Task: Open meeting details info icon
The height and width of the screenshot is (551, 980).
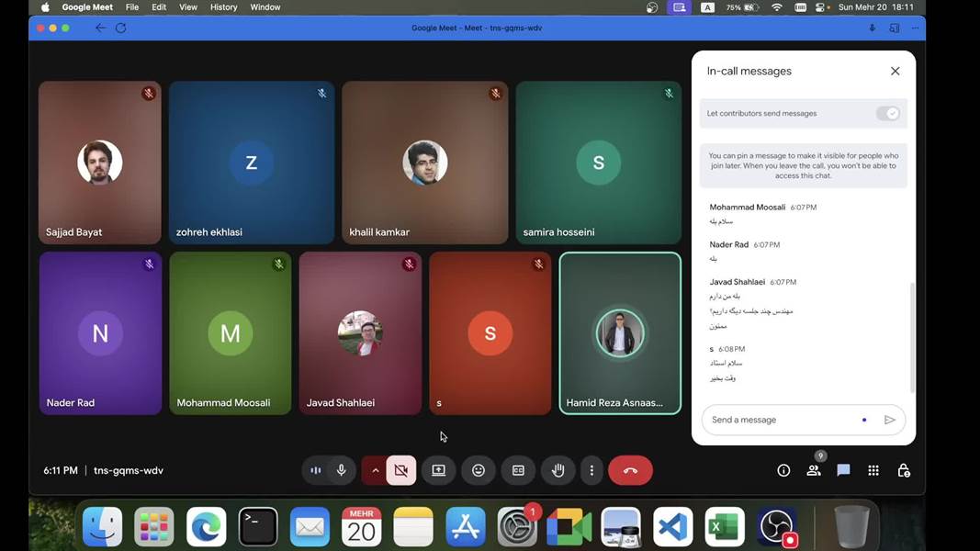Action: (x=783, y=470)
